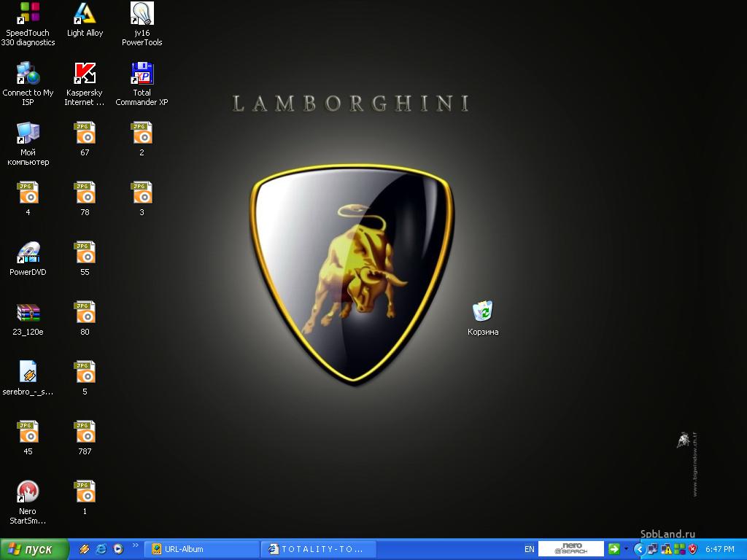Select Connect to My ISP icon

[28, 84]
